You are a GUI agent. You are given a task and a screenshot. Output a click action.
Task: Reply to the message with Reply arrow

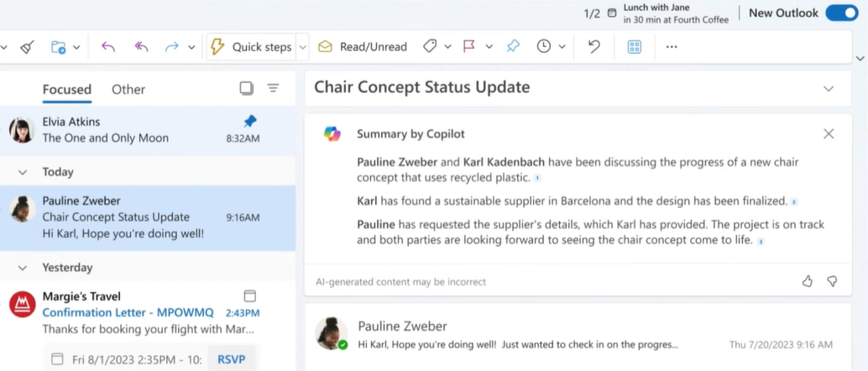tap(107, 47)
